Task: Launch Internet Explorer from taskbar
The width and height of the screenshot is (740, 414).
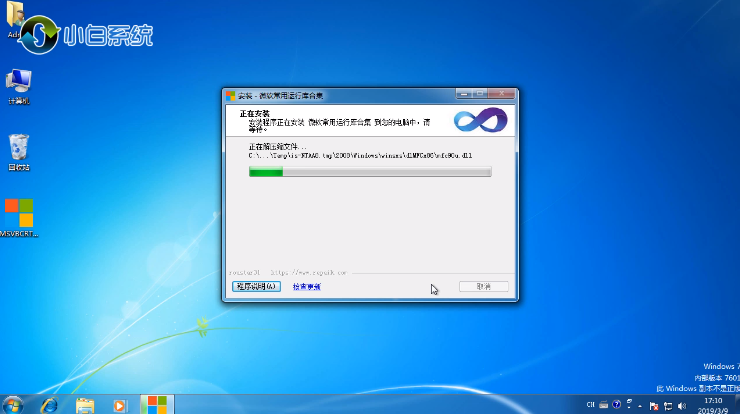Action: (x=49, y=404)
